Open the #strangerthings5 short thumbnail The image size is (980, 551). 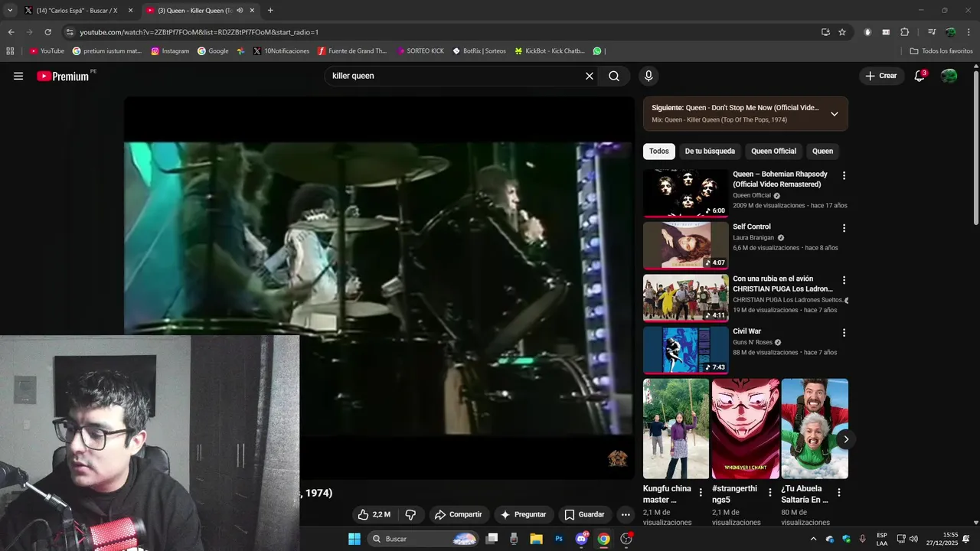pyautogui.click(x=745, y=429)
